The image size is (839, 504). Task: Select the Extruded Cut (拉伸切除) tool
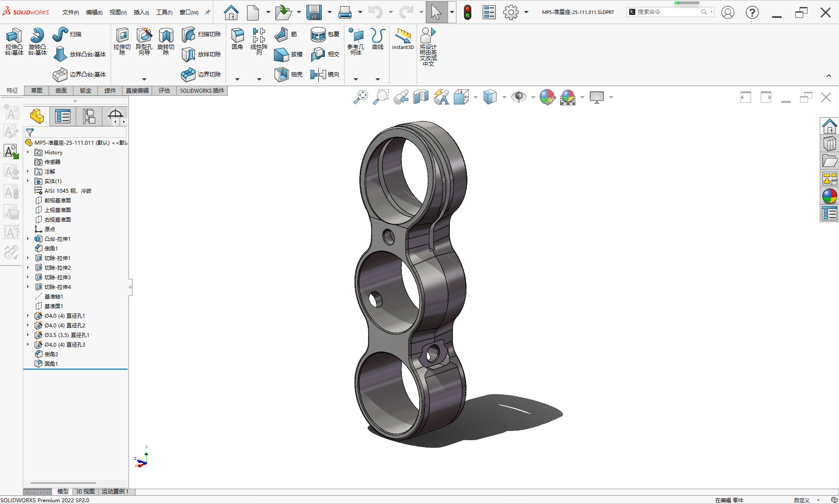click(122, 42)
